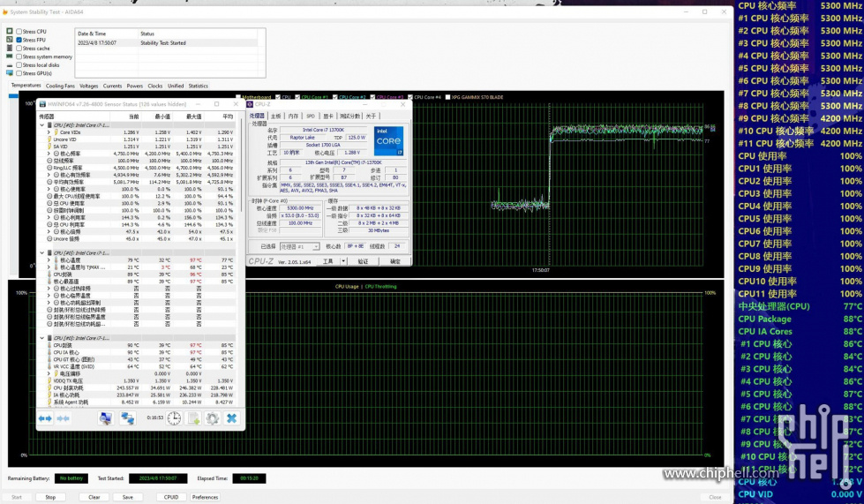The width and height of the screenshot is (864, 504).
Task: Click the Clear button in AIDA64
Action: click(x=94, y=497)
